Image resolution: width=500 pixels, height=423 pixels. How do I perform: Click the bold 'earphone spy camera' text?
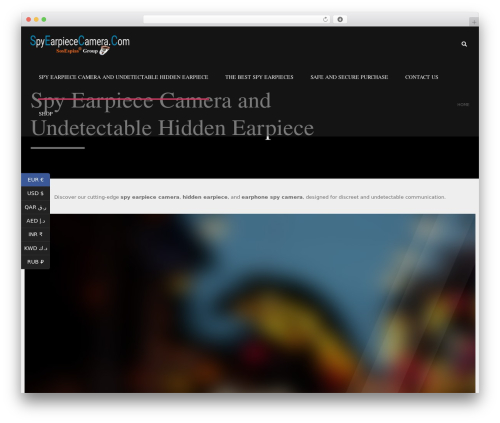click(273, 197)
